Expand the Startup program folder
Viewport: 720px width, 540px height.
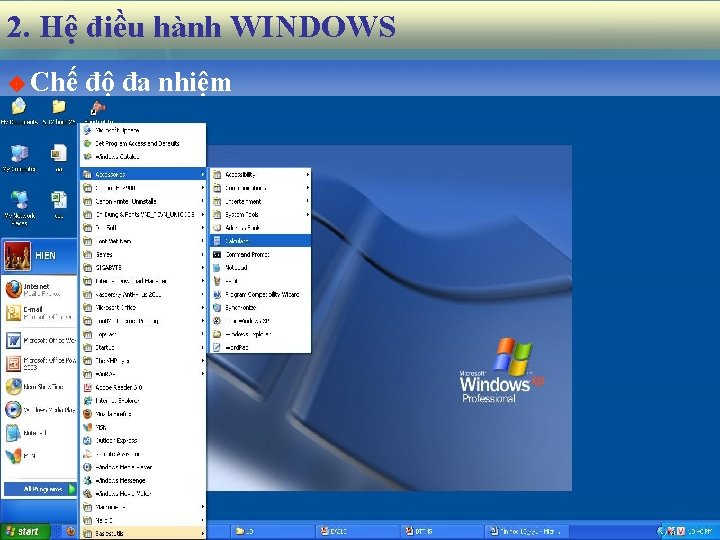point(143,347)
